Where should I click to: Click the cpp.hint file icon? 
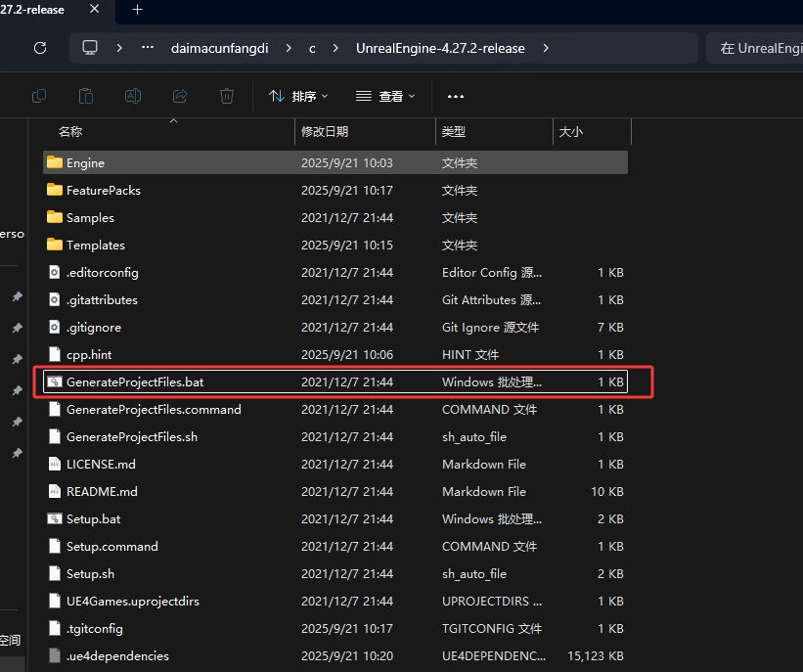tap(55, 354)
